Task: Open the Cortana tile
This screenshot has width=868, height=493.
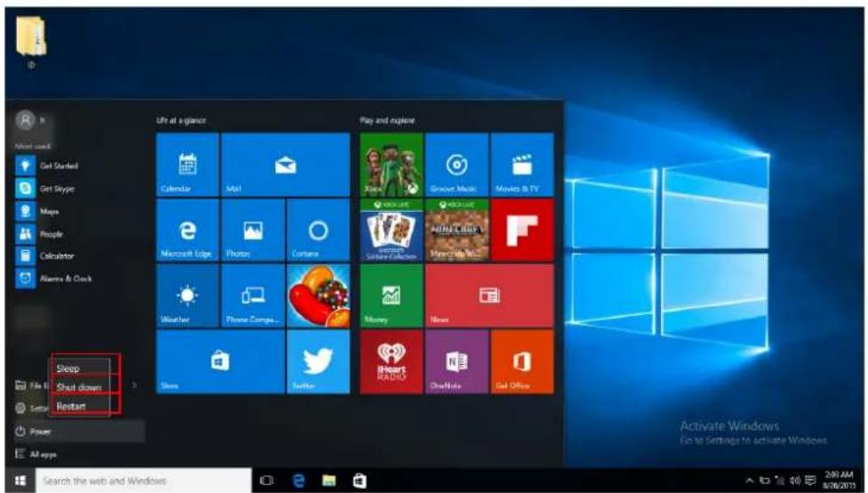Action: pyautogui.click(x=318, y=230)
